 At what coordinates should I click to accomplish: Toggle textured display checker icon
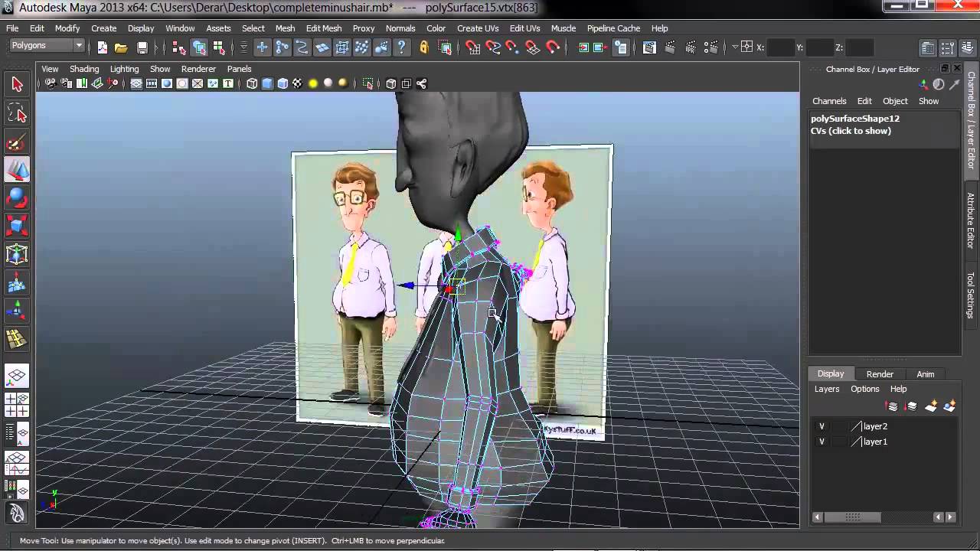click(x=298, y=83)
